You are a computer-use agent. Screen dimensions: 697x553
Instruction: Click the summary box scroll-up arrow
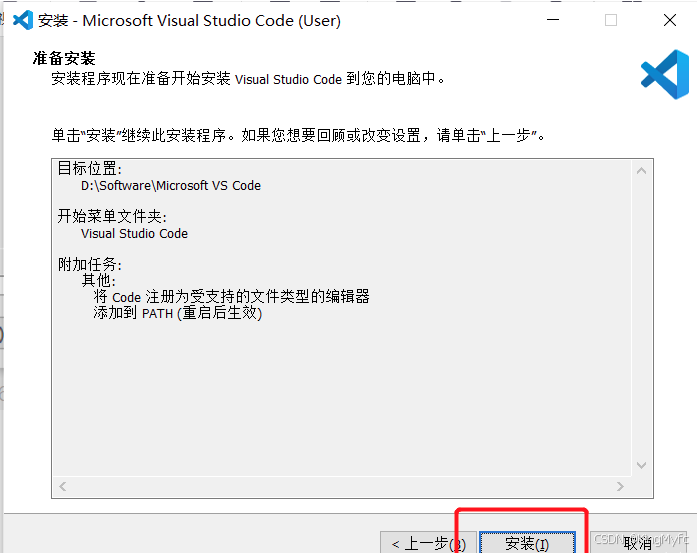641,171
